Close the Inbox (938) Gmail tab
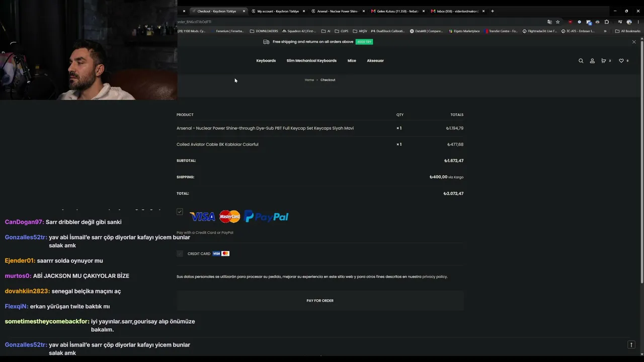 pyautogui.click(x=484, y=11)
